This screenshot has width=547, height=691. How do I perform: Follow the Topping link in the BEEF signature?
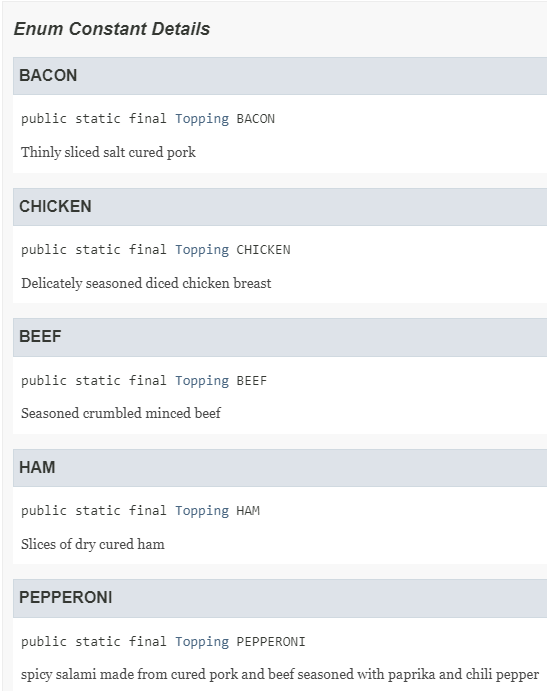click(202, 381)
